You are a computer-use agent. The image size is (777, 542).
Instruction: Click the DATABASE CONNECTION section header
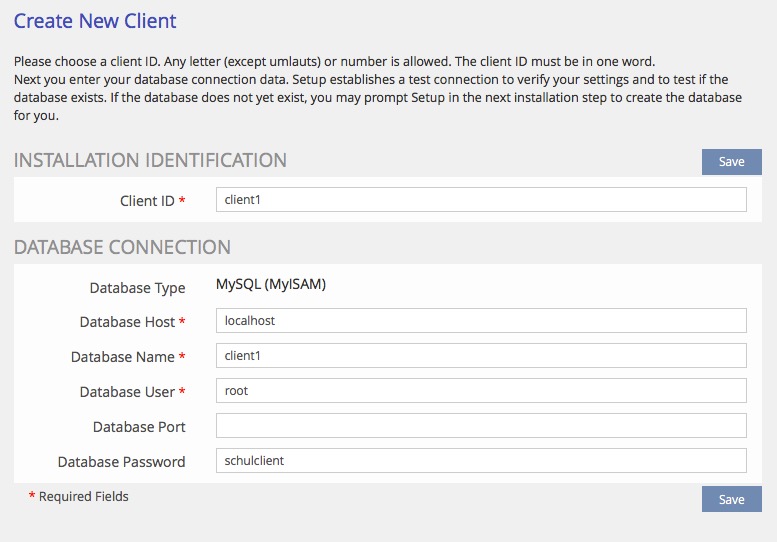pyautogui.click(x=122, y=247)
